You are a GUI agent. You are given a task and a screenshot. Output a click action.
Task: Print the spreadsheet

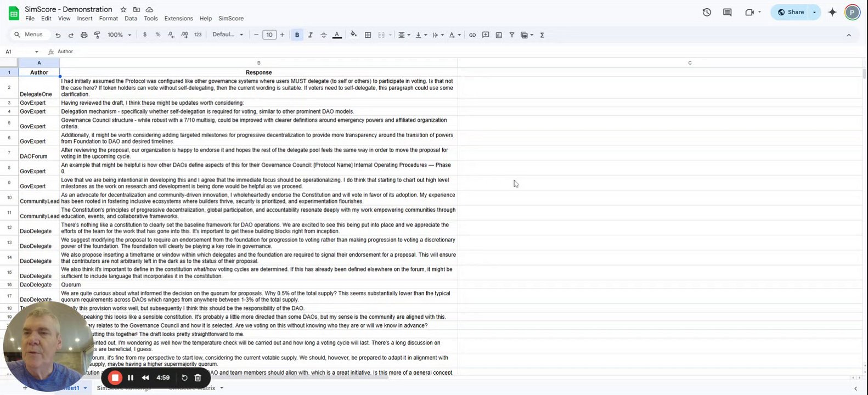[x=84, y=35]
